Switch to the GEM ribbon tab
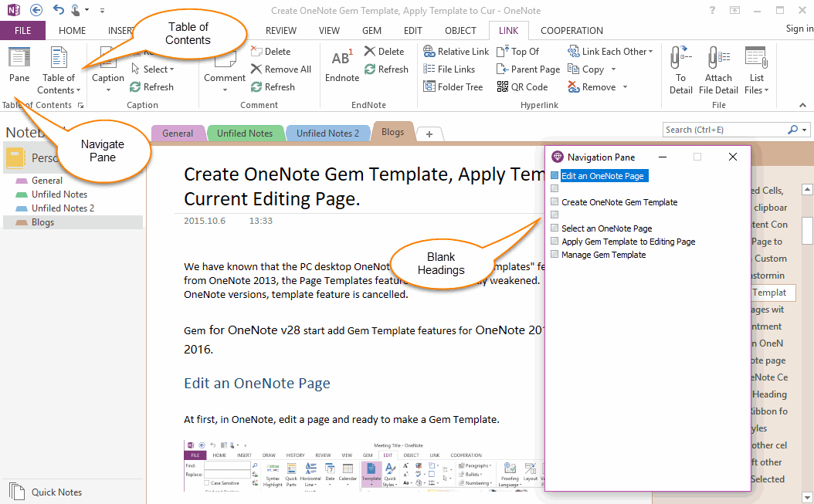The width and height of the screenshot is (814, 504). point(371,31)
